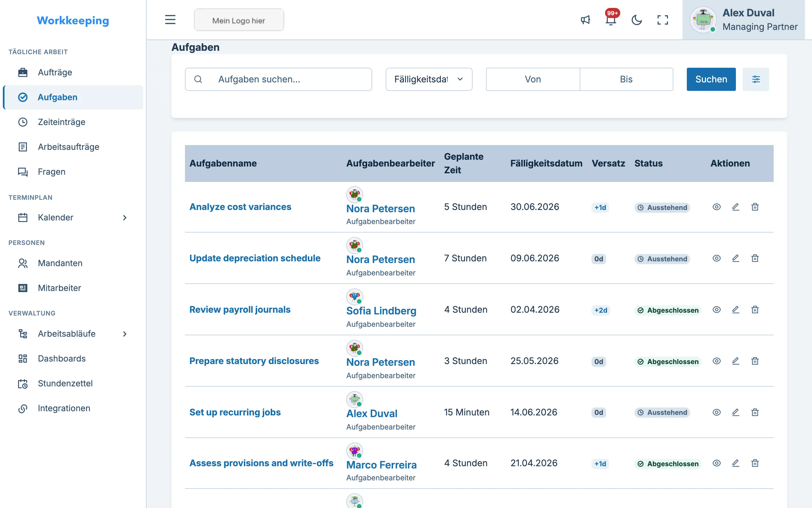Open Sofia Lindberg assignee profile
The height and width of the screenshot is (508, 812).
(x=381, y=311)
